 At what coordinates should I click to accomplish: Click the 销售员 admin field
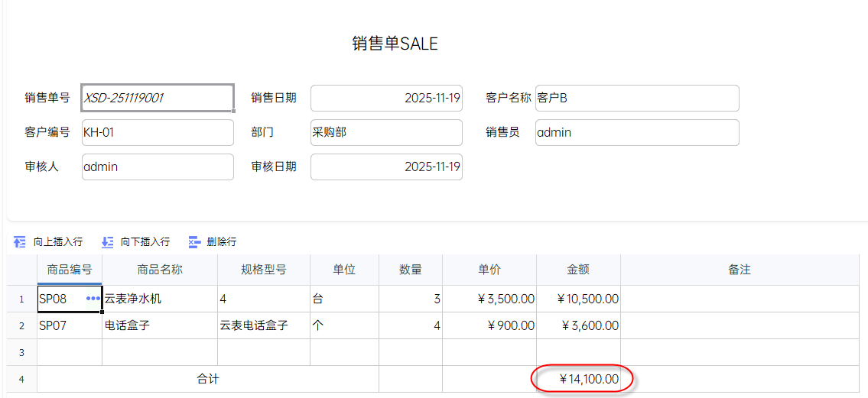637,132
